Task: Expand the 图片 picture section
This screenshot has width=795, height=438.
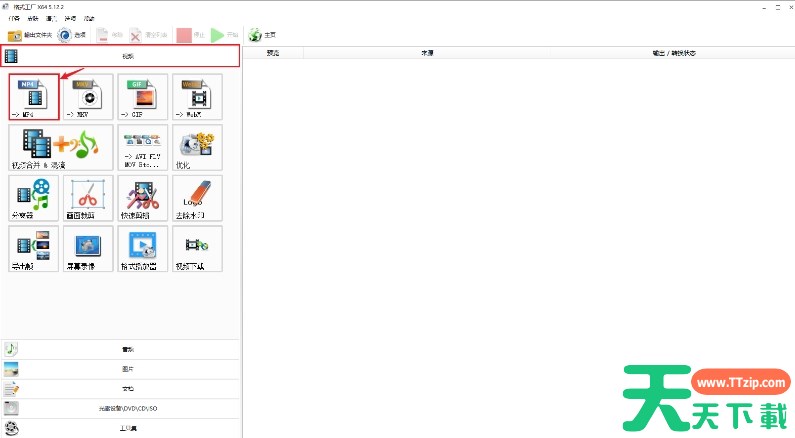Action: tap(120, 369)
